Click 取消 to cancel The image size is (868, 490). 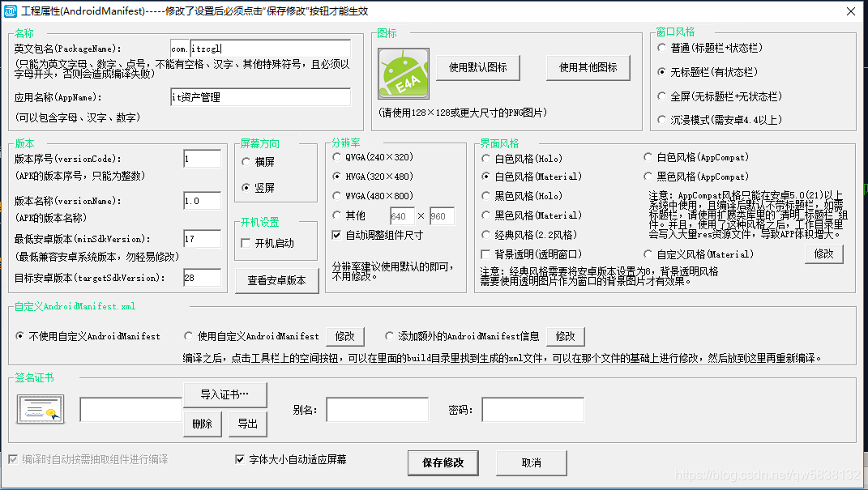[x=532, y=463]
